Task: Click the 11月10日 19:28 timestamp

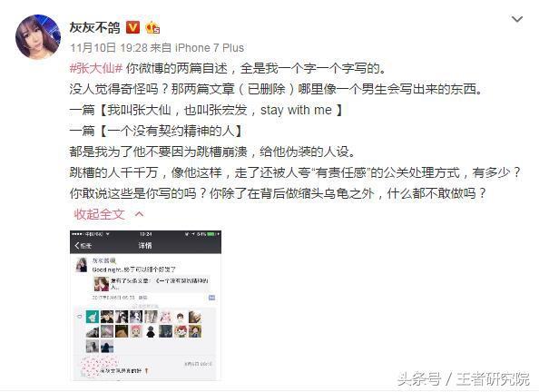Action: (109, 48)
